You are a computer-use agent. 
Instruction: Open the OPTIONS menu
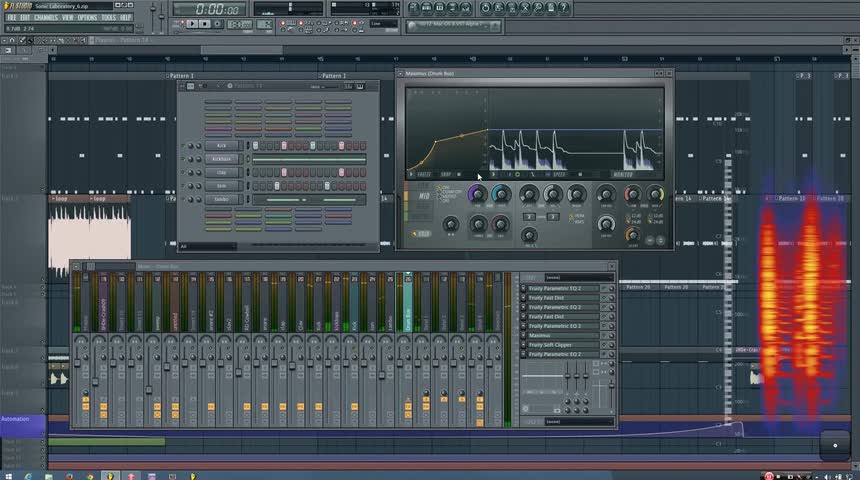(x=87, y=17)
